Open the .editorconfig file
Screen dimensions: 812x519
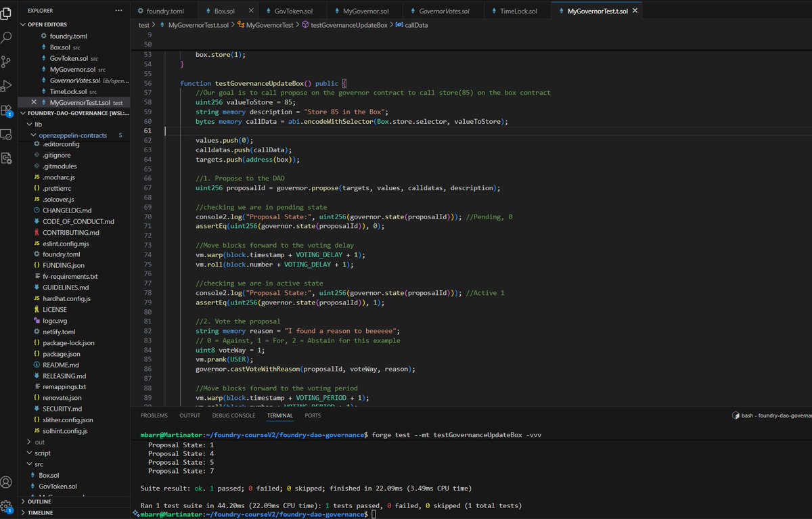[61, 144]
